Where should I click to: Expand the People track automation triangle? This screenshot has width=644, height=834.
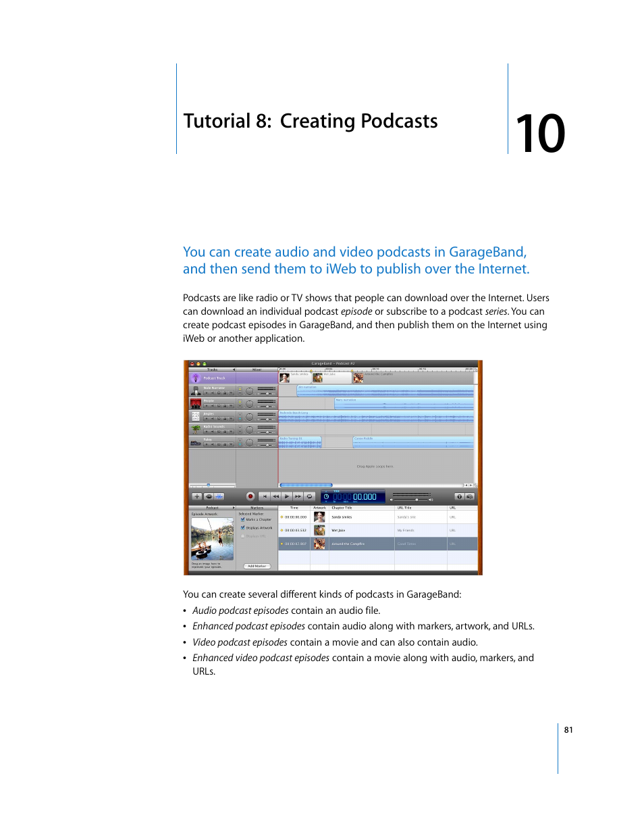tap(231, 406)
